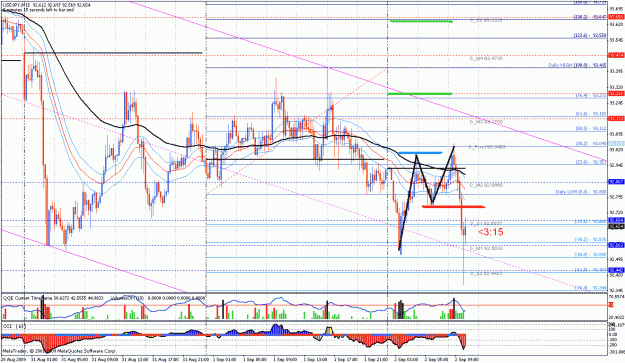625x363 pixels.
Task: Click the red <3:15 countdown label
Action: tap(490, 232)
